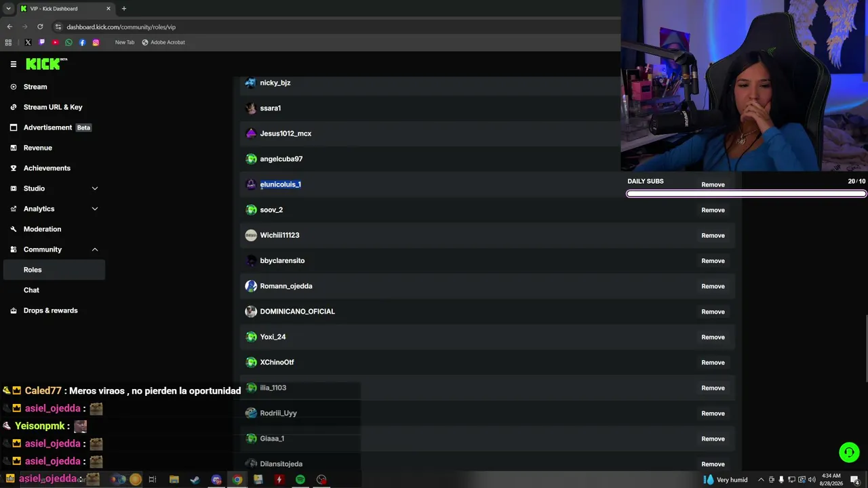Open the X bookmark
The width and height of the screenshot is (868, 488).
28,43
